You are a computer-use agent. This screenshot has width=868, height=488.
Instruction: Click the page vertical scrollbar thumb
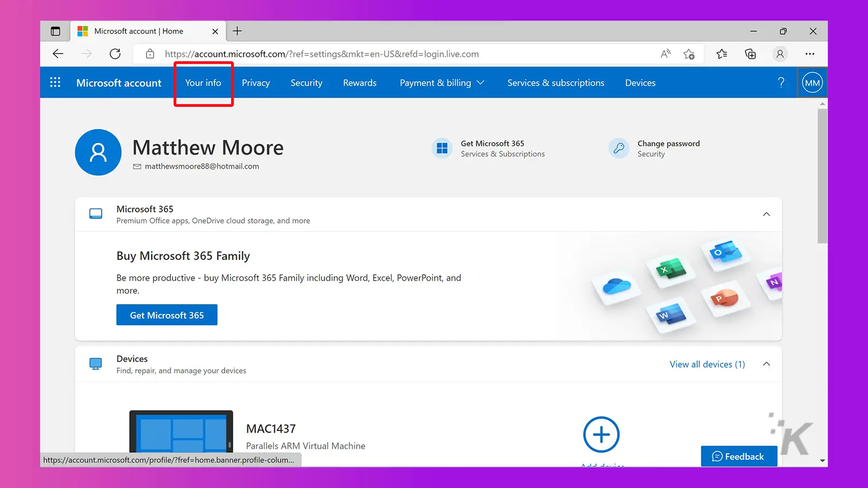(822, 176)
